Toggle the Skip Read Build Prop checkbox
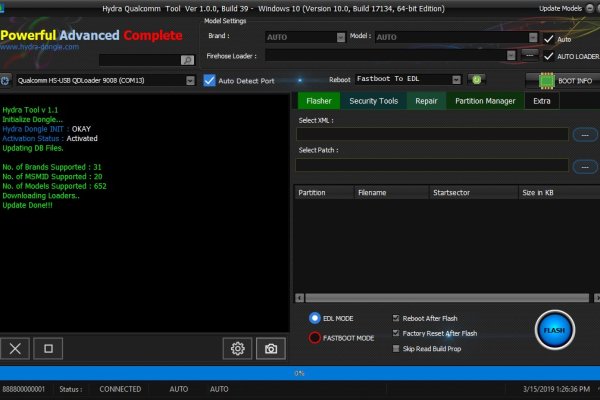This screenshot has width=600, height=400. coord(397,349)
